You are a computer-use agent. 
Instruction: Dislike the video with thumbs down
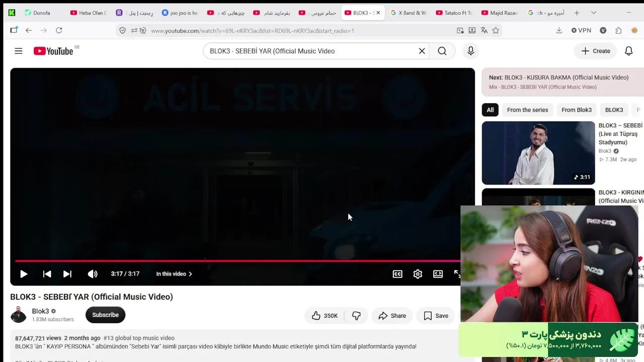tap(356, 316)
